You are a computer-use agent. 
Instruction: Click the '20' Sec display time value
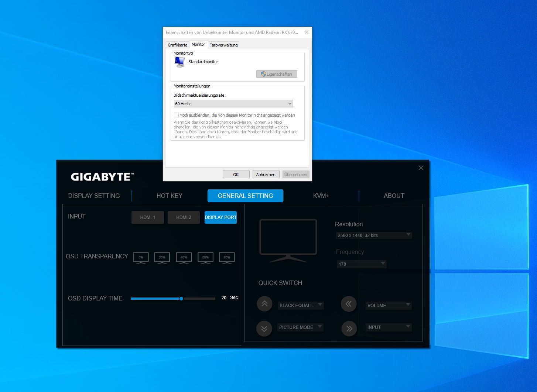coord(224,298)
